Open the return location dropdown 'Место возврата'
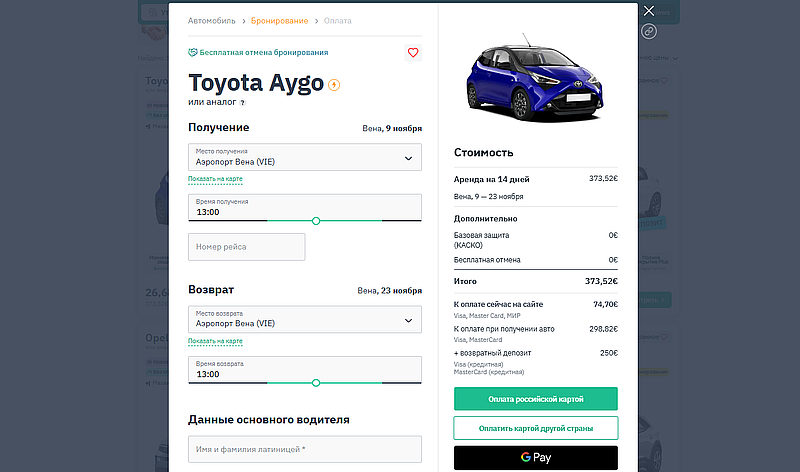 305,319
